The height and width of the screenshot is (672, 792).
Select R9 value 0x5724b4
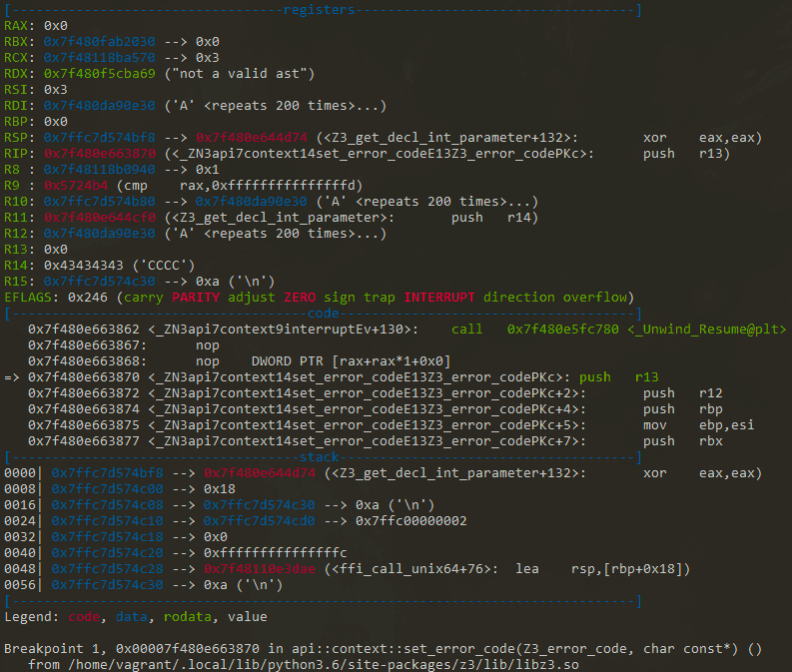tap(75, 186)
